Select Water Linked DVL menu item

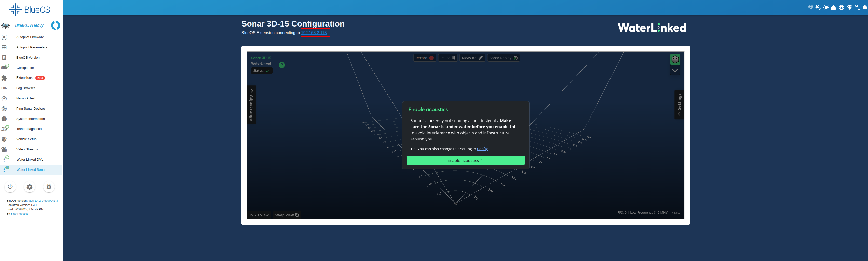30,160
